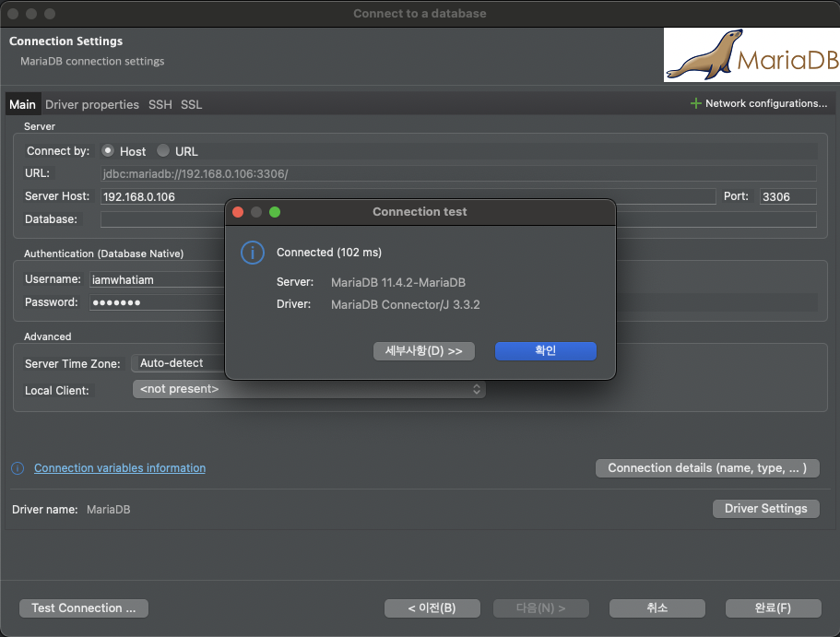The width and height of the screenshot is (840, 637).
Task: Click the 'Driver name: MariaDB' value
Action: coord(108,510)
